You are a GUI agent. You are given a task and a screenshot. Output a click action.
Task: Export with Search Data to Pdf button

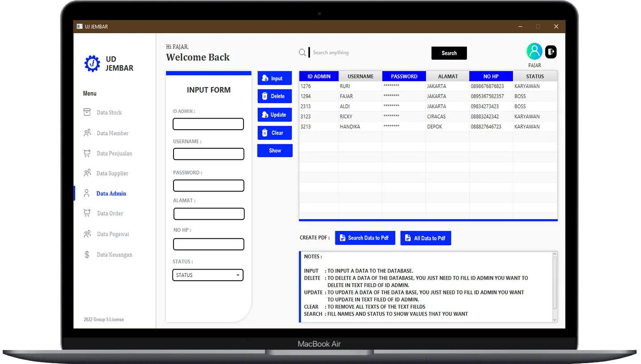pos(365,238)
